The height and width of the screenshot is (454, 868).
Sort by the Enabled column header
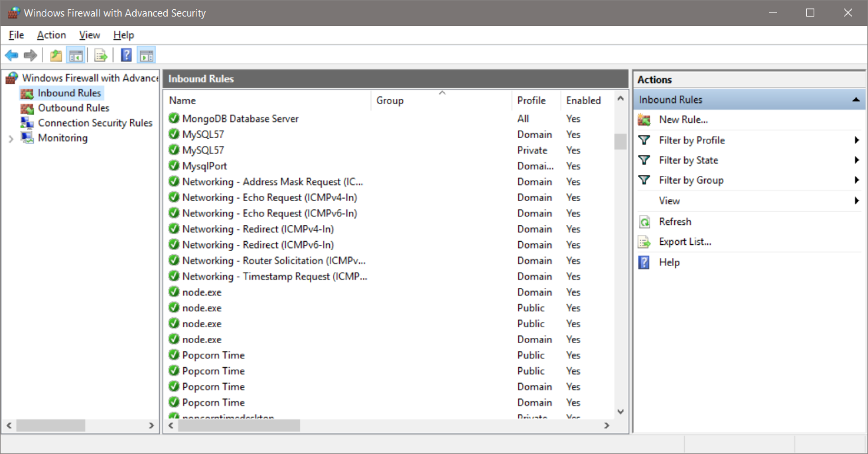coord(587,101)
